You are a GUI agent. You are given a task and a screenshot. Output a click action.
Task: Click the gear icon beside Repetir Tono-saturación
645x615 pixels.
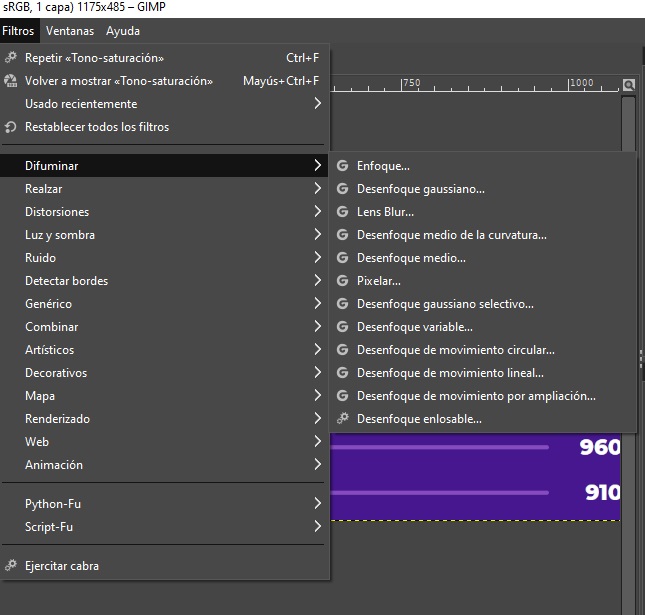coord(11,57)
